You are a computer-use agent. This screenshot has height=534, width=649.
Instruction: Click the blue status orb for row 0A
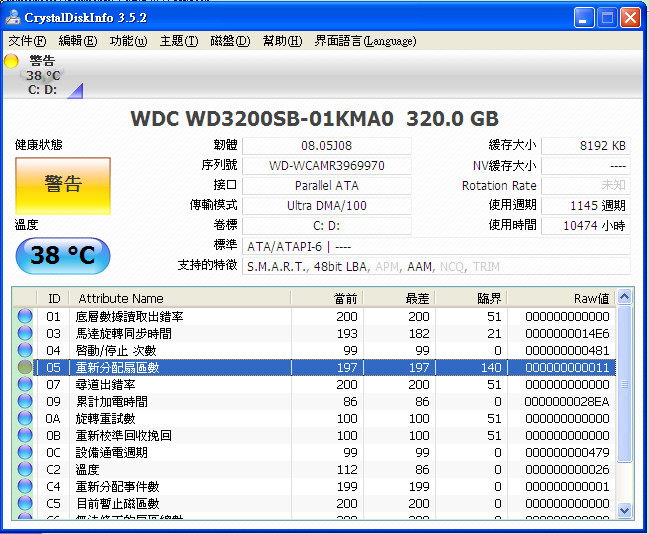25,418
